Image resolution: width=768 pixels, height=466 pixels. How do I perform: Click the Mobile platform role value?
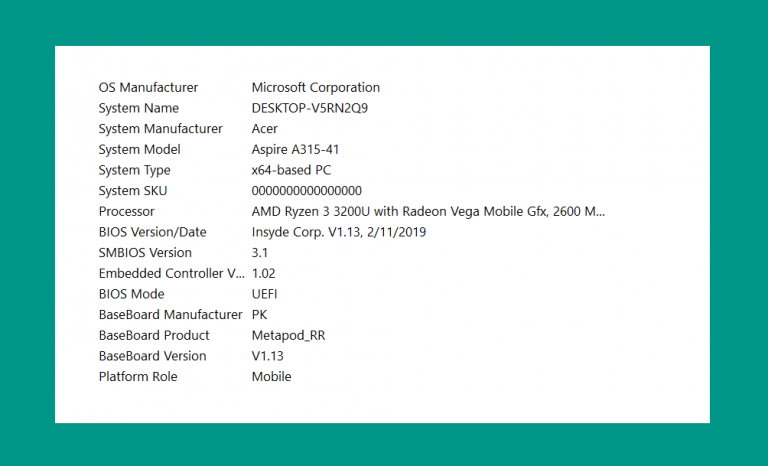point(271,376)
